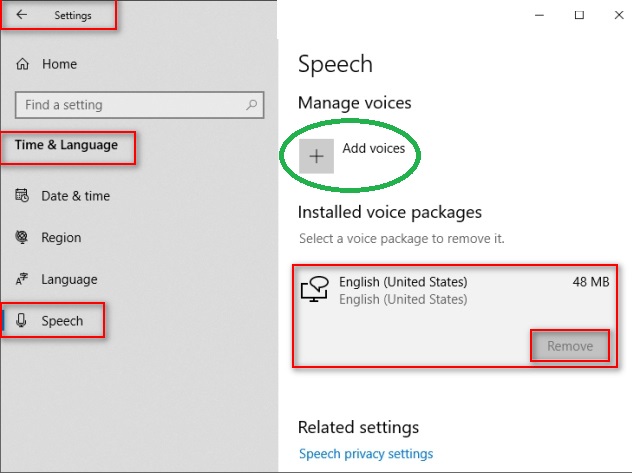
Task: Open Speech privacy settings link
Action: (x=366, y=453)
